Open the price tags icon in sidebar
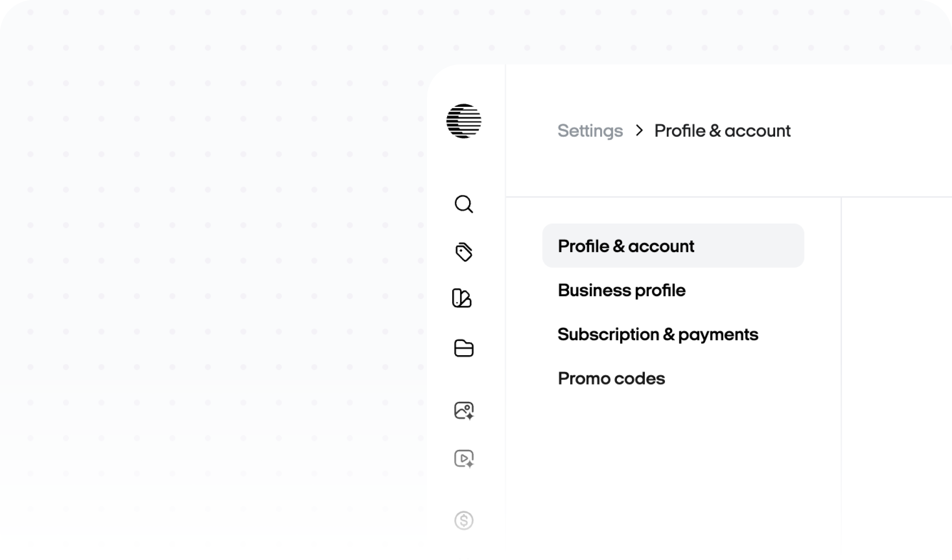952x560 pixels. click(463, 252)
